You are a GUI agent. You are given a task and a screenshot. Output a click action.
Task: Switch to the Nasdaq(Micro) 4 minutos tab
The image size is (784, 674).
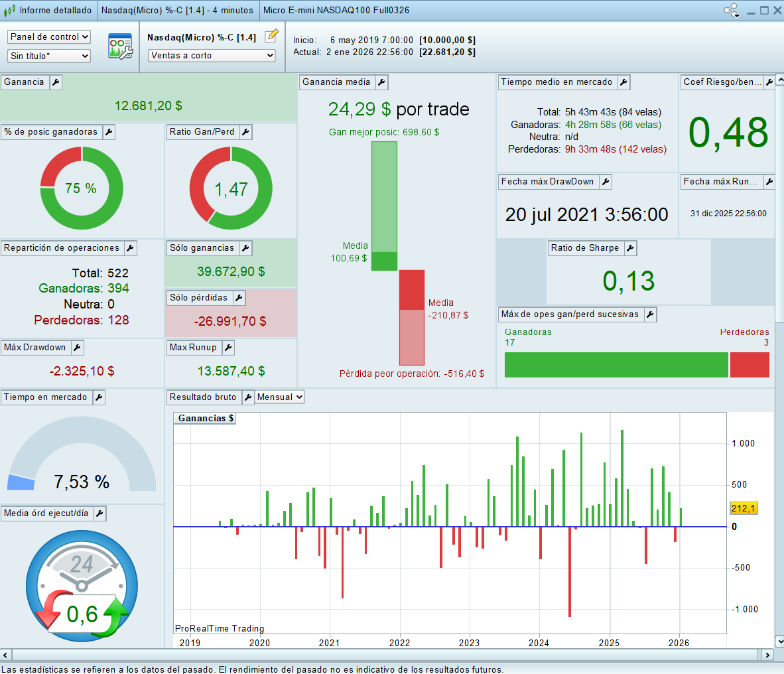coord(177,11)
